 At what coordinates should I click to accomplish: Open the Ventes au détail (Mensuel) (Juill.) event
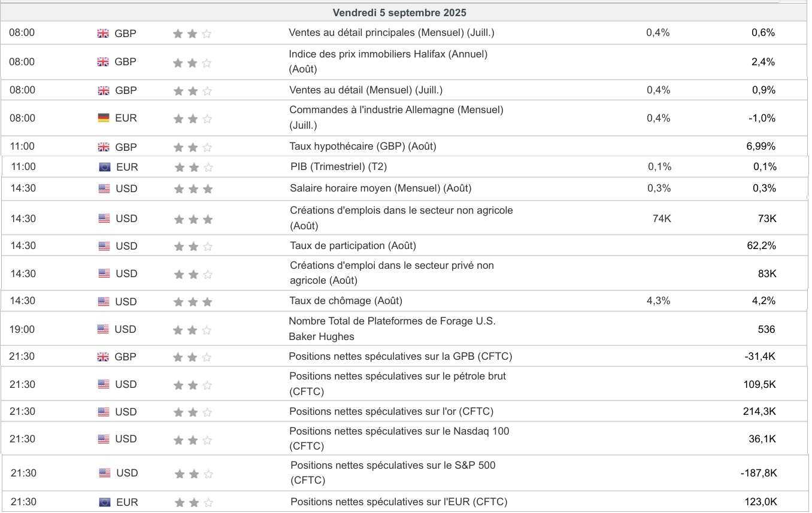pos(366,90)
